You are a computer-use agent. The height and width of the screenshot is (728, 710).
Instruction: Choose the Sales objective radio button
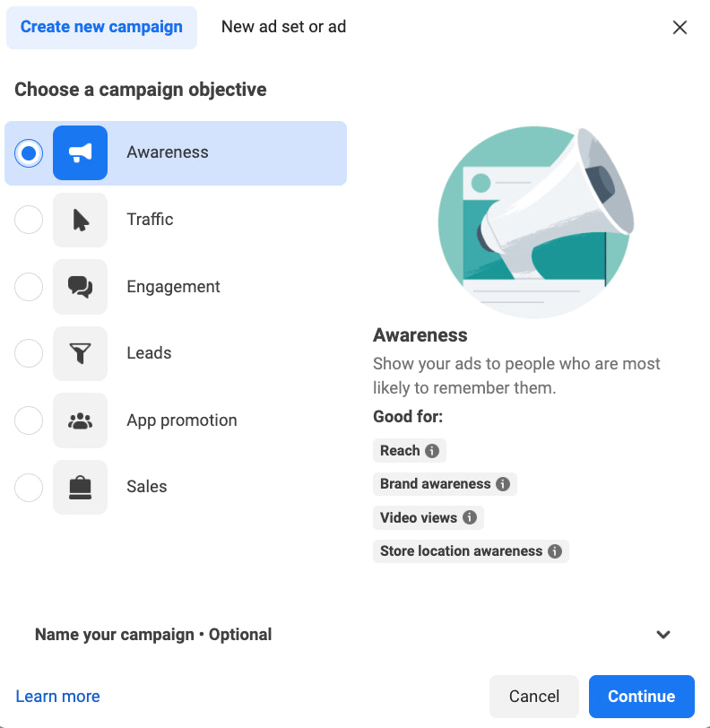click(29, 487)
